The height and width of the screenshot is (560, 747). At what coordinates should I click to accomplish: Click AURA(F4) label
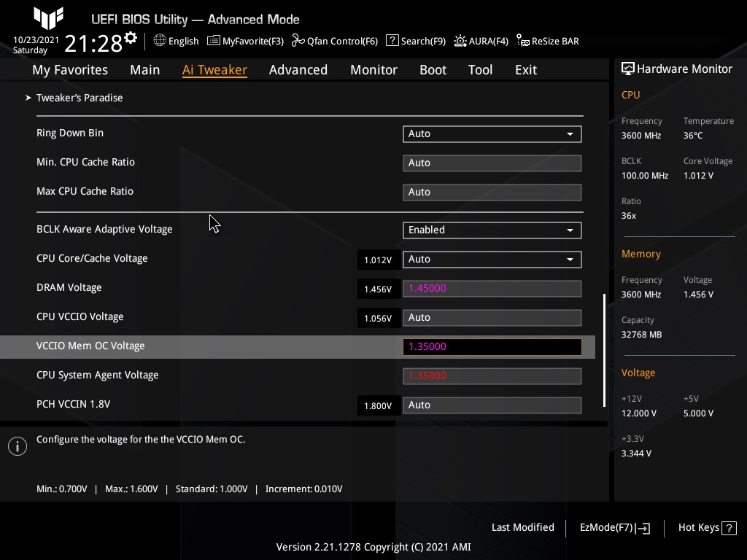(488, 41)
